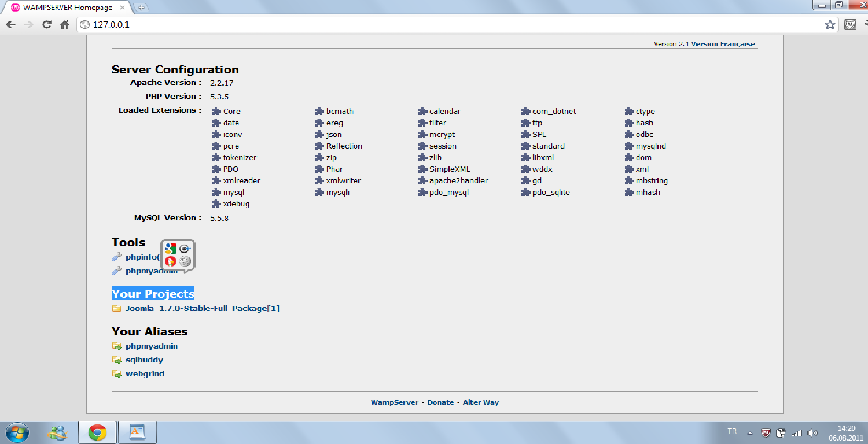This screenshot has width=868, height=444.
Task: Click the browser forward arrow
Action: tap(29, 25)
